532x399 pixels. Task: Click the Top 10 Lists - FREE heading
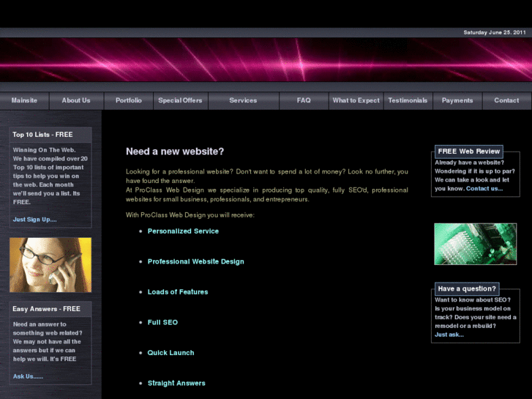click(x=42, y=135)
